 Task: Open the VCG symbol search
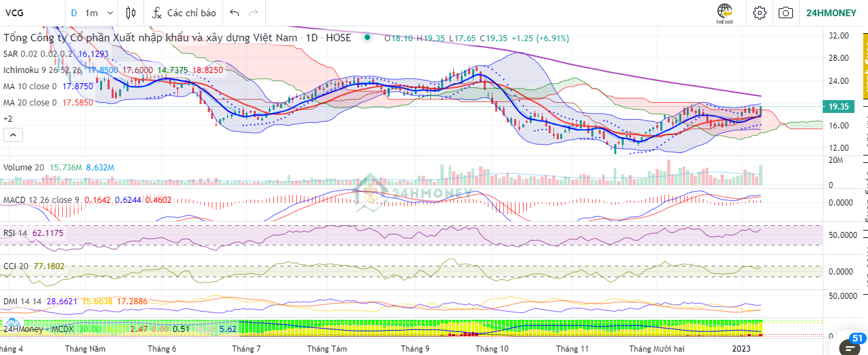click(x=14, y=13)
